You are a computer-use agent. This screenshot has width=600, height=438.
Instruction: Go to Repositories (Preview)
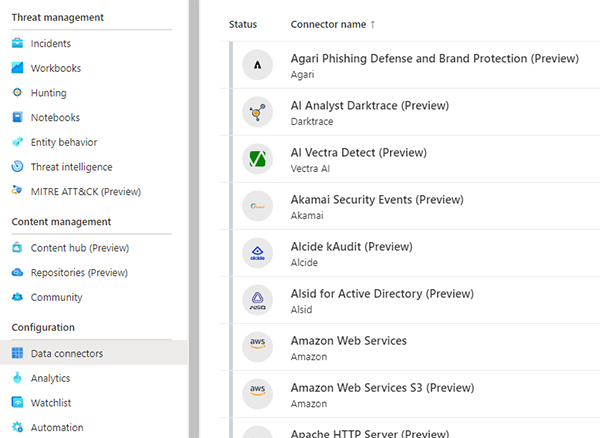[79, 273]
